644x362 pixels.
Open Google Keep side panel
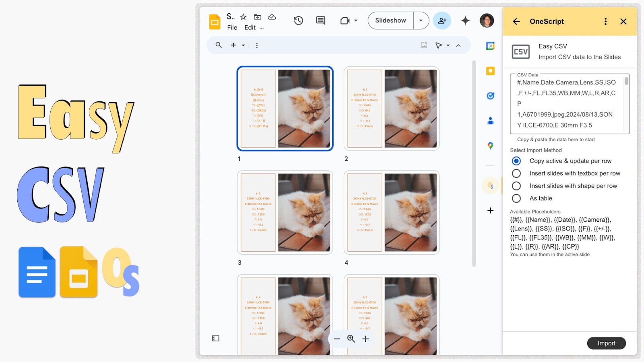(490, 71)
